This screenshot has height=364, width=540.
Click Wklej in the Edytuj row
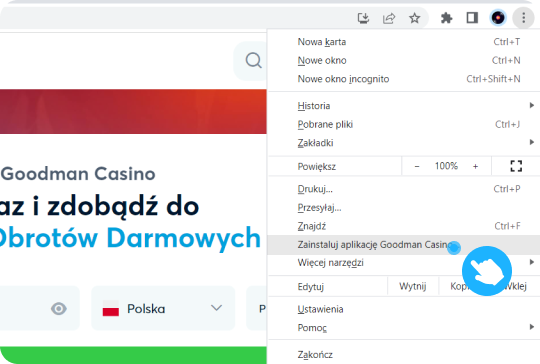(x=517, y=287)
